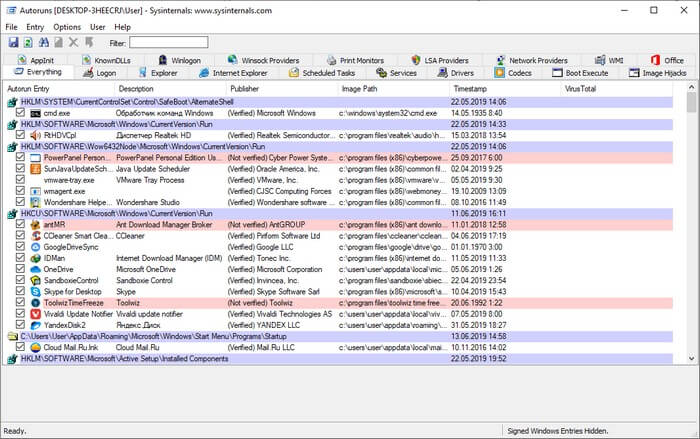The height and width of the screenshot is (439, 700).
Task: Click the Cloud Mail.Ru.lnk icon
Action: pyautogui.click(x=35, y=347)
